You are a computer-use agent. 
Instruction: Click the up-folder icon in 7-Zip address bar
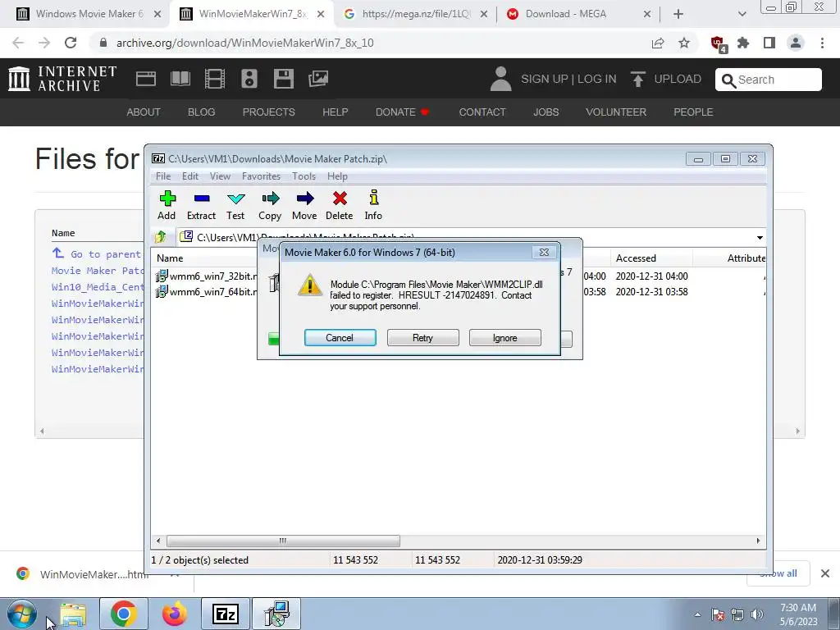pos(160,237)
